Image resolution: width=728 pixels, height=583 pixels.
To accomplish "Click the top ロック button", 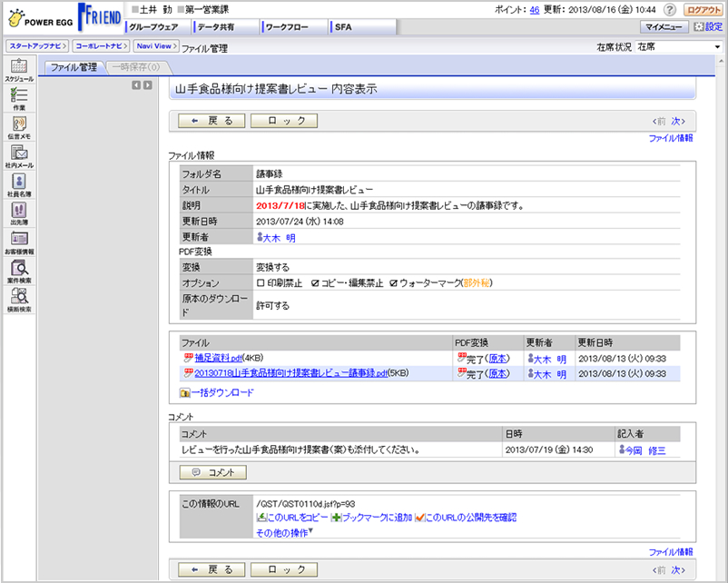I will click(x=284, y=121).
